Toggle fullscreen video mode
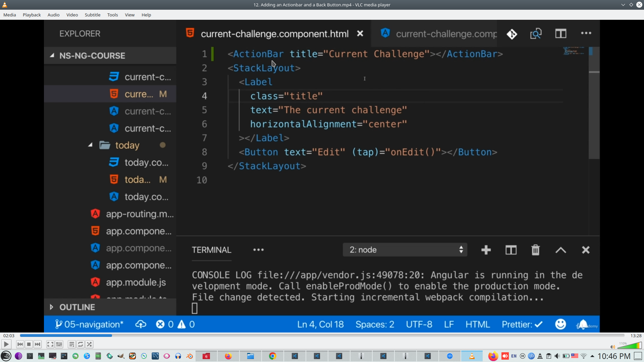644x362 pixels. [50, 344]
